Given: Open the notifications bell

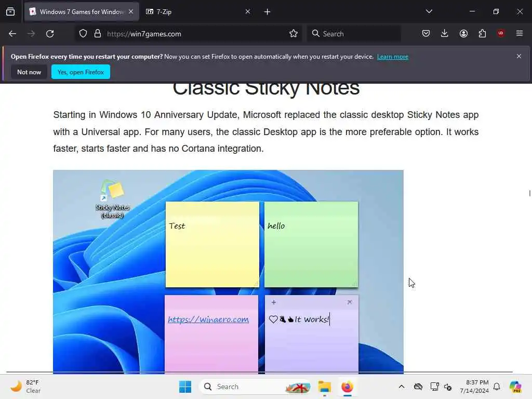Looking at the screenshot, I should tap(497, 387).
